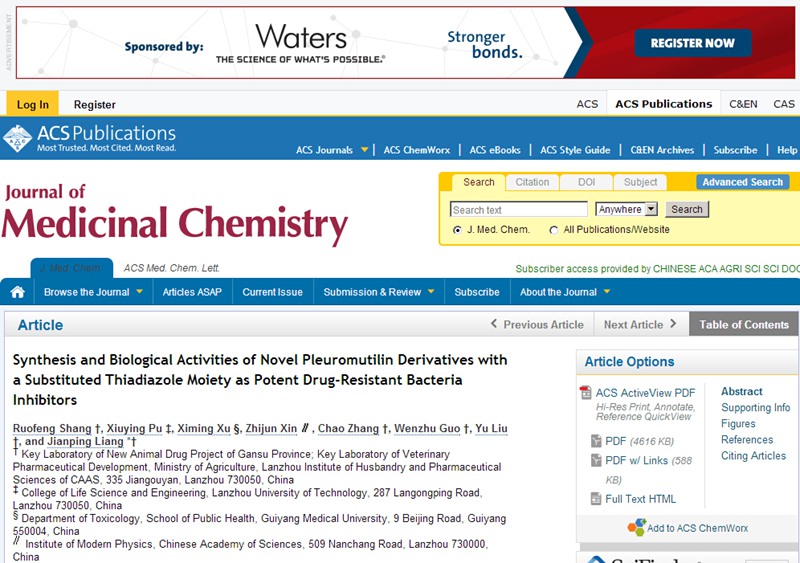
Task: Click the Log In button
Action: click(33, 104)
